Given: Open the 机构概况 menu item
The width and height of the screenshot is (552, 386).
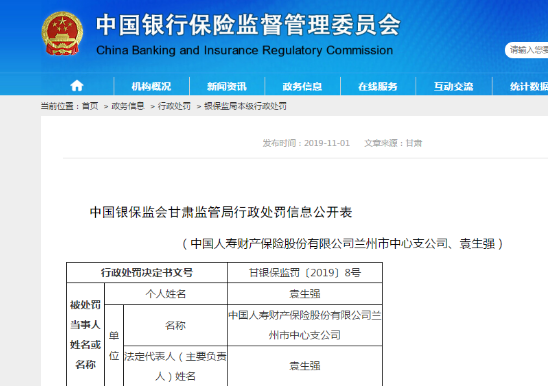Looking at the screenshot, I should click(x=151, y=86).
